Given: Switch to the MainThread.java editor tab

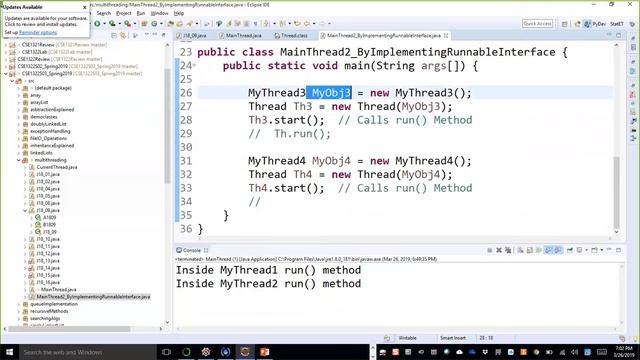Looking at the screenshot, I should (x=240, y=36).
